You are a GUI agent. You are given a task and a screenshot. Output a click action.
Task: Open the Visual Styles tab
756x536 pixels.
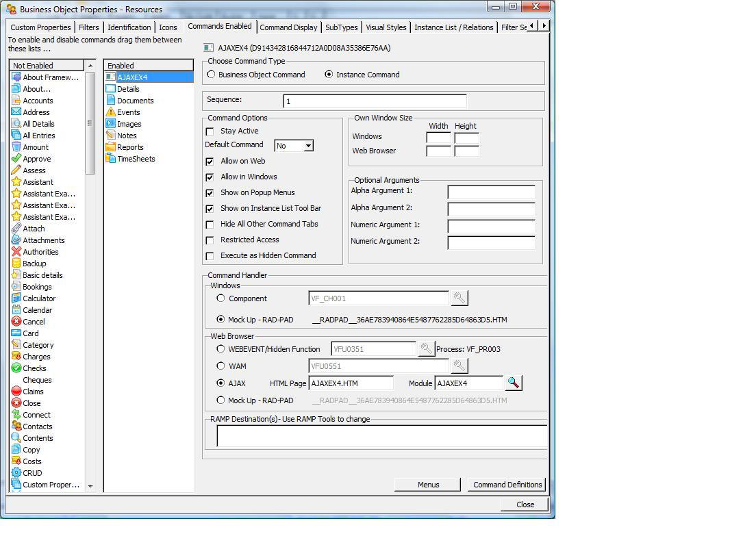point(386,27)
